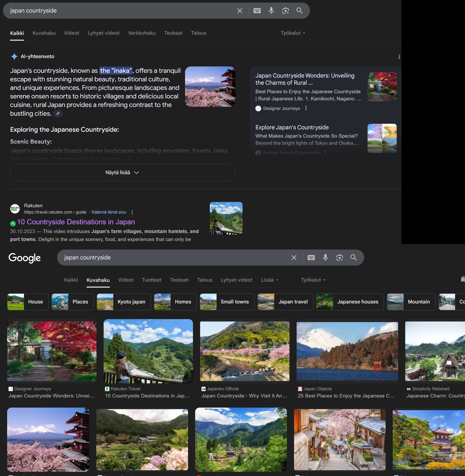Open AI-yhteenveto three-dot options menu
Image resolution: width=465 pixels, height=476 pixels.
click(x=399, y=57)
